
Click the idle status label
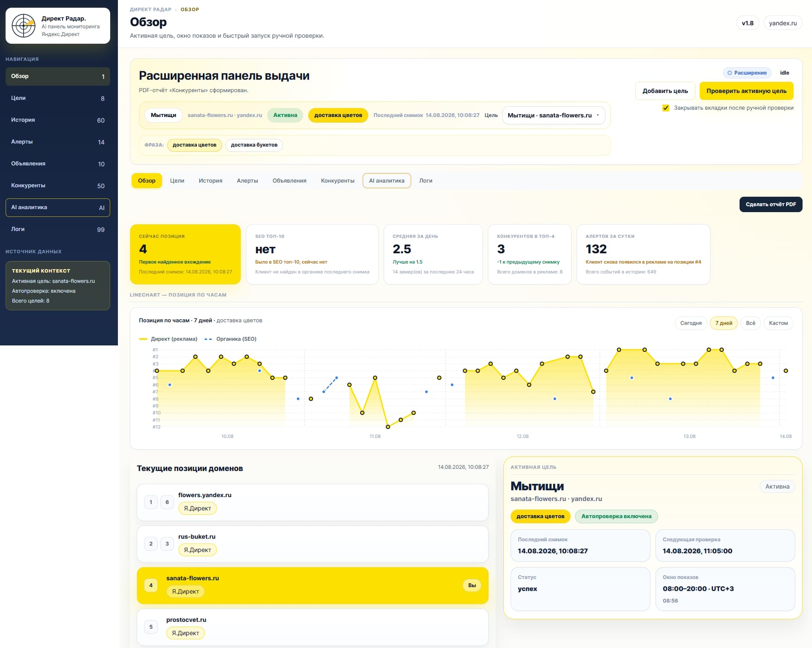click(x=785, y=73)
